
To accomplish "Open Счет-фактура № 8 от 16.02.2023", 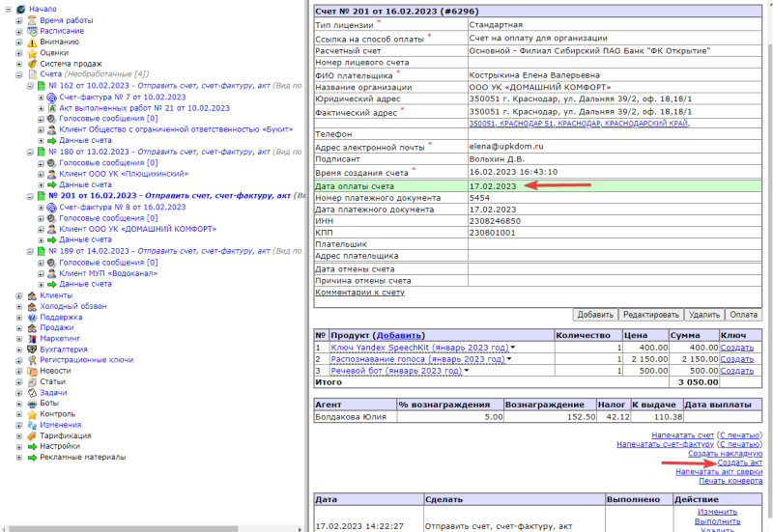I will [123, 207].
